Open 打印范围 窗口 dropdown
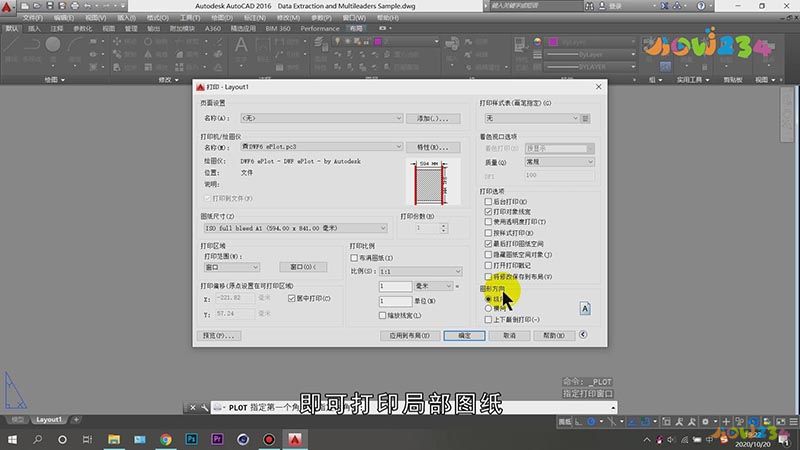This screenshot has width=800, height=450. (232, 267)
